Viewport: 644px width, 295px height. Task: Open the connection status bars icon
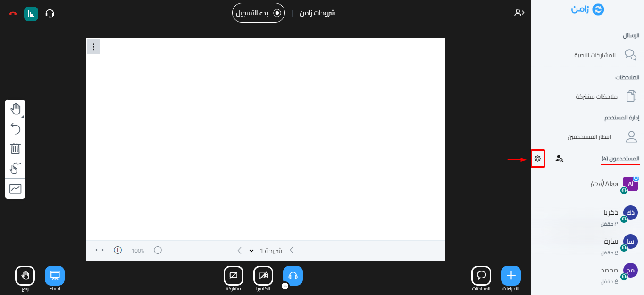click(31, 14)
